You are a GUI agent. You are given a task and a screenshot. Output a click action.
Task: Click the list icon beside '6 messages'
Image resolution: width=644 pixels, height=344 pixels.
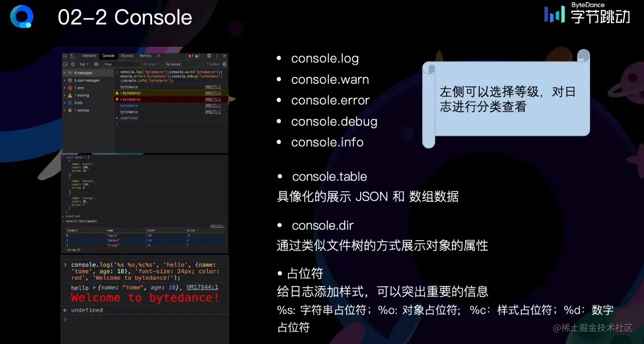(70, 73)
